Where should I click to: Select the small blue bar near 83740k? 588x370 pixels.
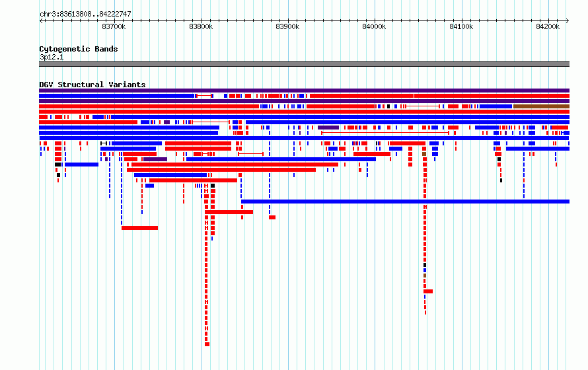pyautogui.click(x=149, y=186)
